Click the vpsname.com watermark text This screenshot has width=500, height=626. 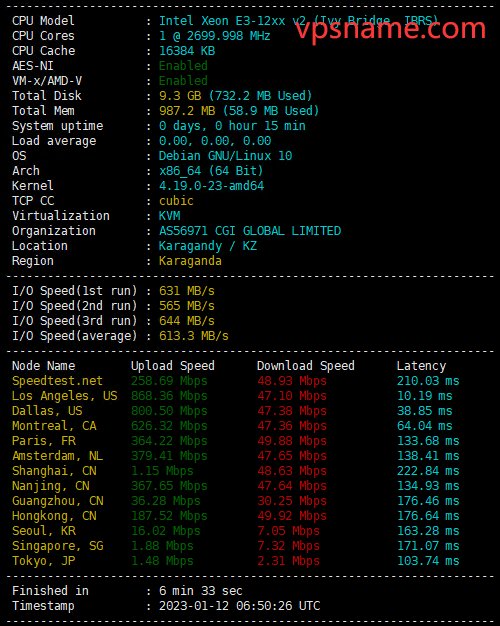(391, 28)
